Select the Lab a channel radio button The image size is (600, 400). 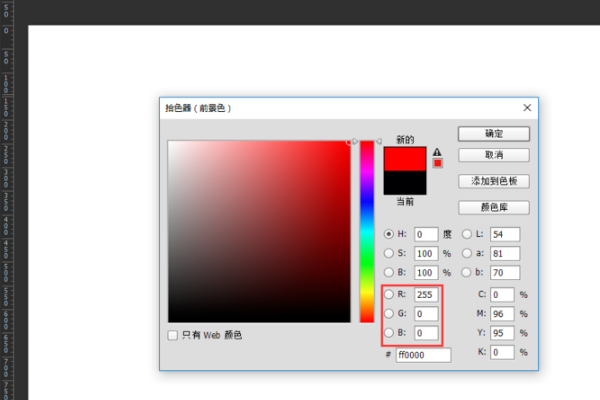[466, 253]
